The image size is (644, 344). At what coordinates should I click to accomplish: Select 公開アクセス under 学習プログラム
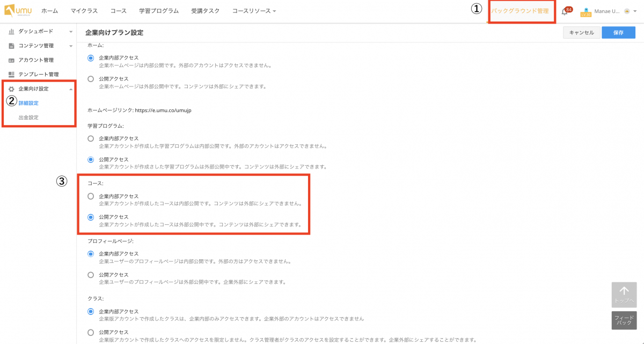[x=91, y=159]
